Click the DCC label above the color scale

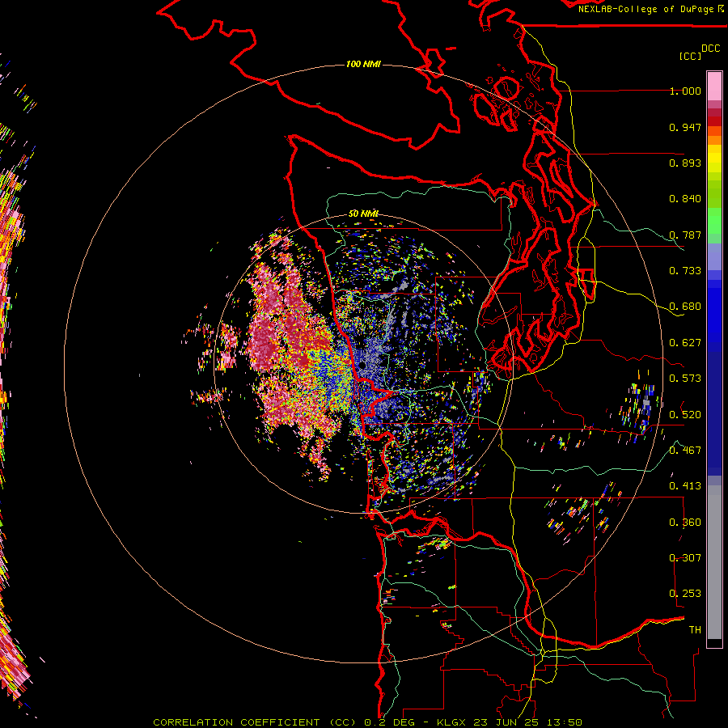[711, 49]
